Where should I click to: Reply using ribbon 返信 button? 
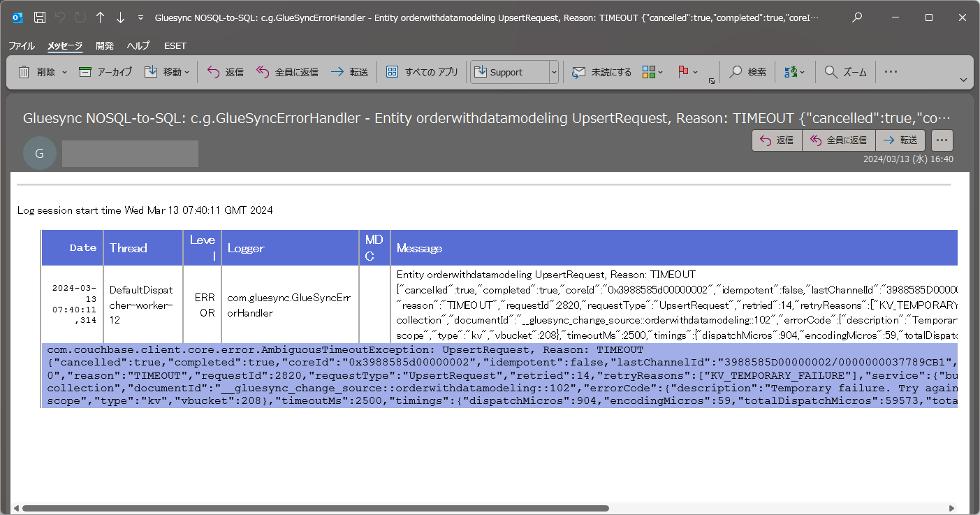click(226, 72)
